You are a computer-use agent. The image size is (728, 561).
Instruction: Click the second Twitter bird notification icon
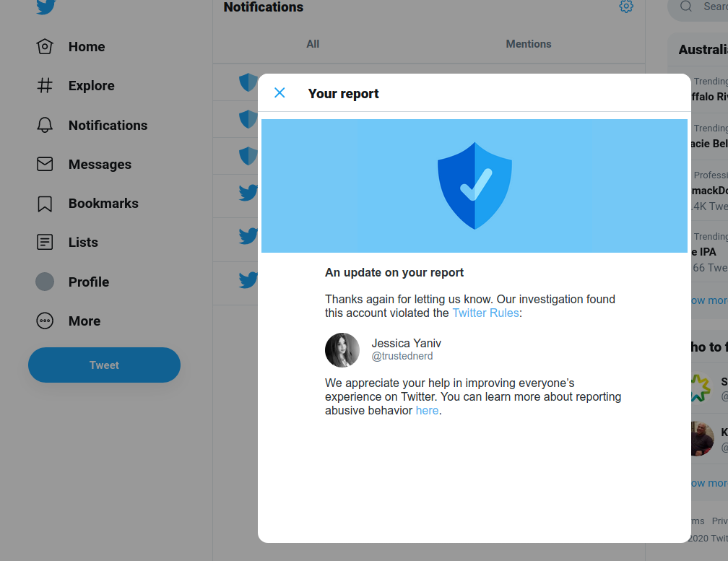[x=248, y=235]
